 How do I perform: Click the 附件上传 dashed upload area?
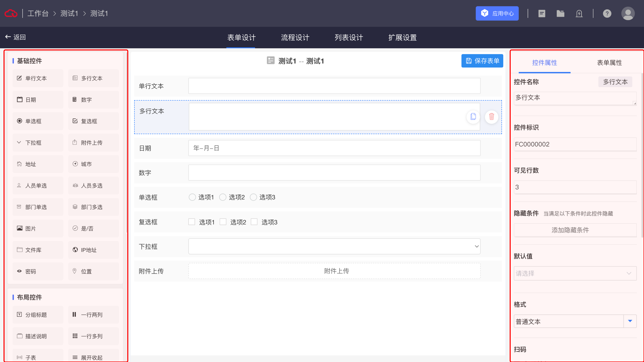coord(334,271)
